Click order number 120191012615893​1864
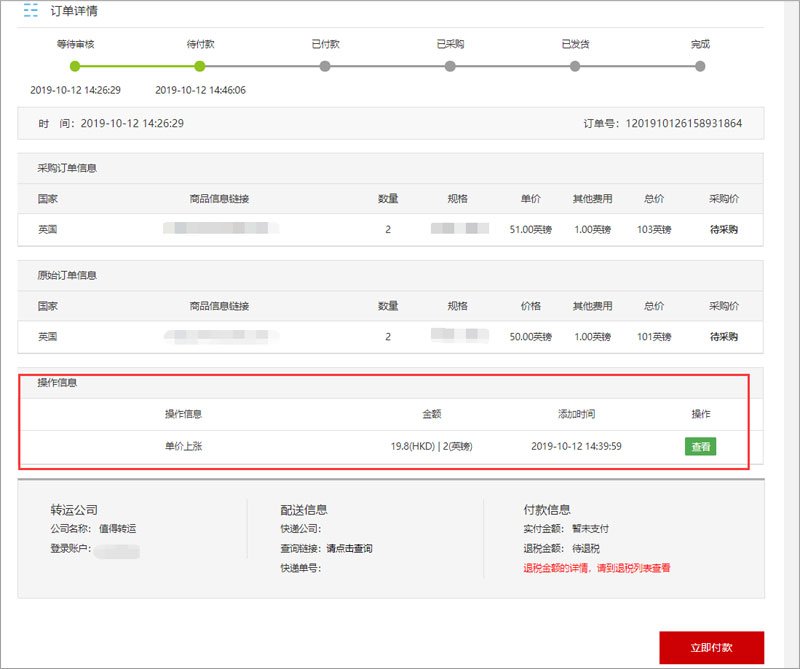Image resolution: width=800 pixels, height=669 pixels. click(684, 123)
